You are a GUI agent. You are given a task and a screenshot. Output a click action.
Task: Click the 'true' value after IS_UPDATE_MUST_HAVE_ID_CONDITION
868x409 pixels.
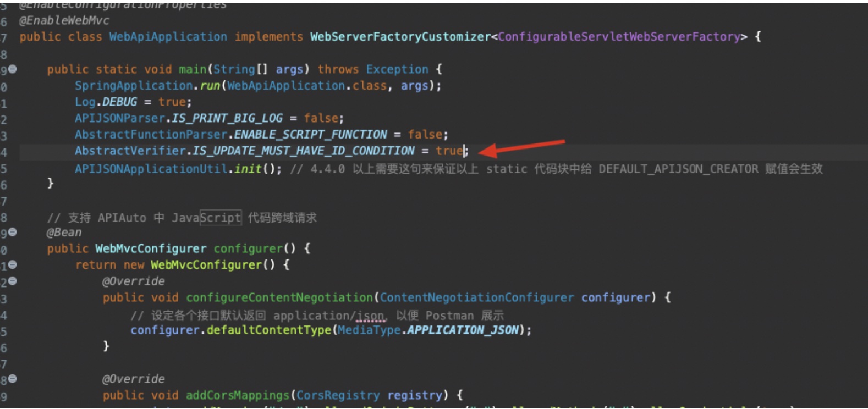[x=449, y=151]
